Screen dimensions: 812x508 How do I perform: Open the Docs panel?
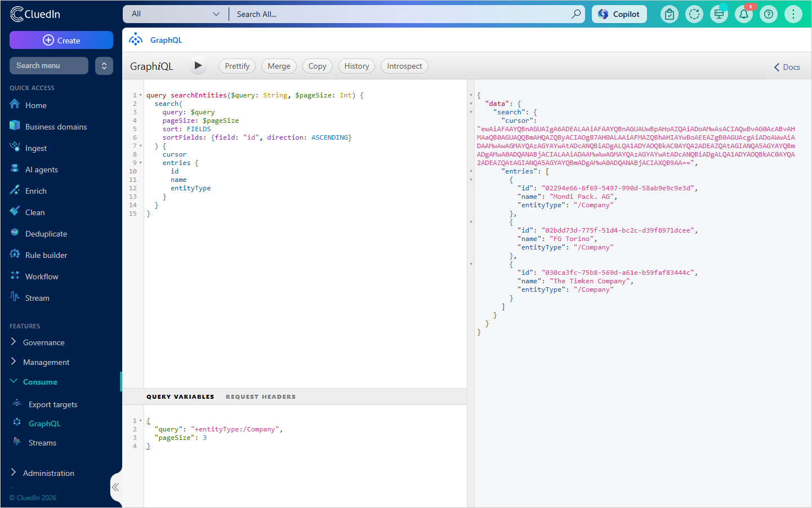pyautogui.click(x=787, y=67)
